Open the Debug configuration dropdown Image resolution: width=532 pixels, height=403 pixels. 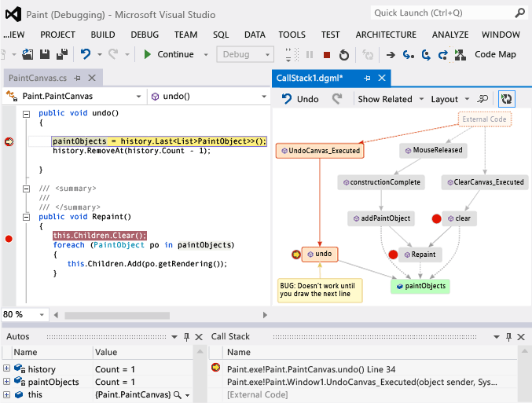pos(247,54)
